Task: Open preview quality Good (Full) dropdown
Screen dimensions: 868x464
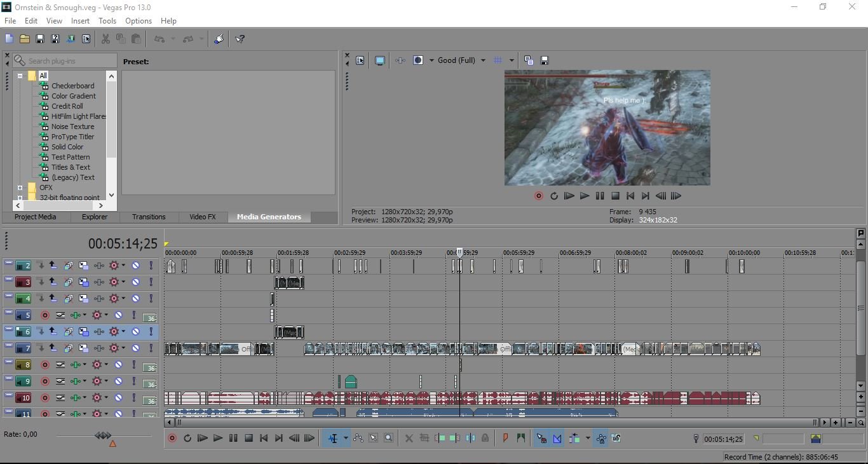Action: [483, 60]
